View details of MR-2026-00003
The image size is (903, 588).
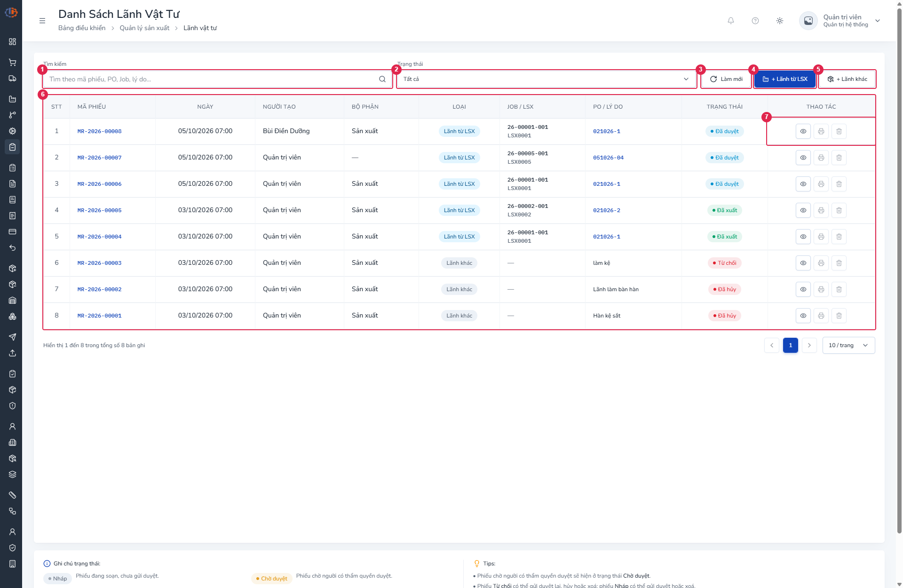pos(803,263)
